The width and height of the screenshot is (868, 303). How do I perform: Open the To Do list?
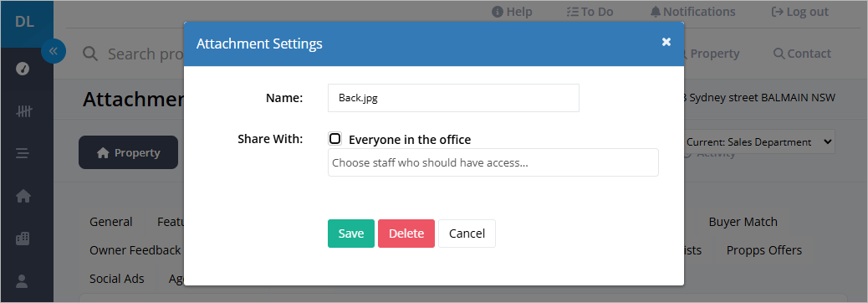pyautogui.click(x=590, y=12)
